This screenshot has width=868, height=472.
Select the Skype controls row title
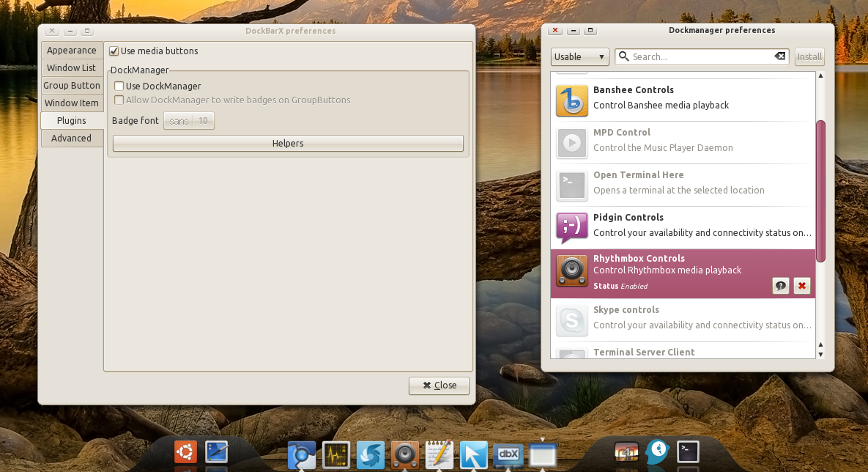[x=626, y=310]
